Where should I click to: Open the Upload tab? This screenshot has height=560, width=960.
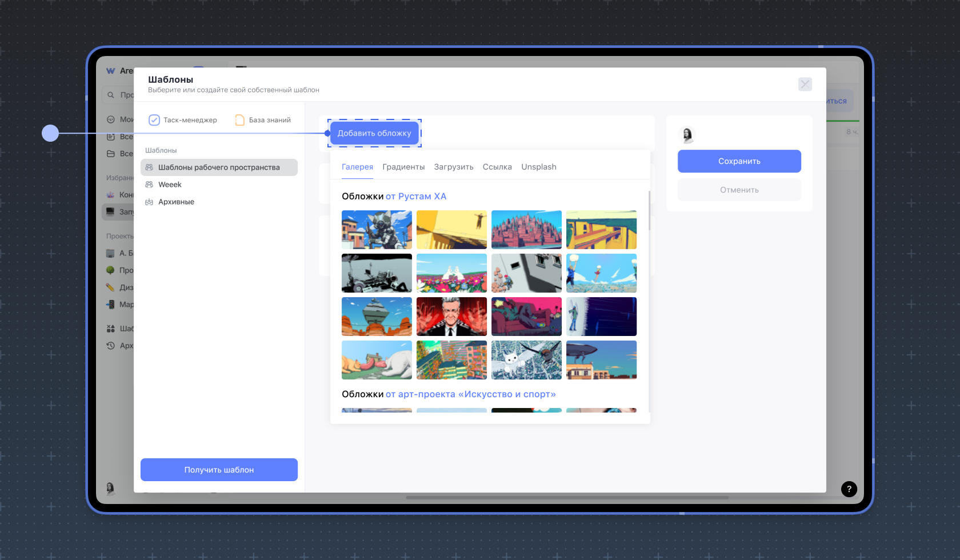[x=453, y=167]
